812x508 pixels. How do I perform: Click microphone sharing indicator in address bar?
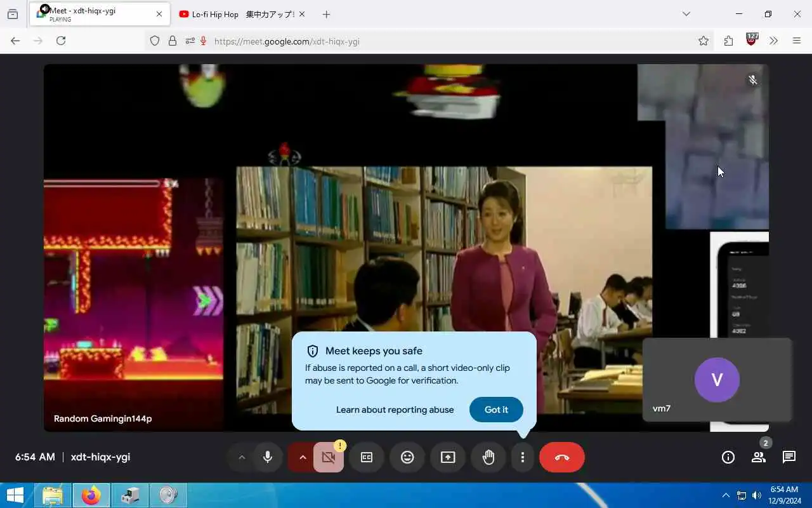click(204, 41)
